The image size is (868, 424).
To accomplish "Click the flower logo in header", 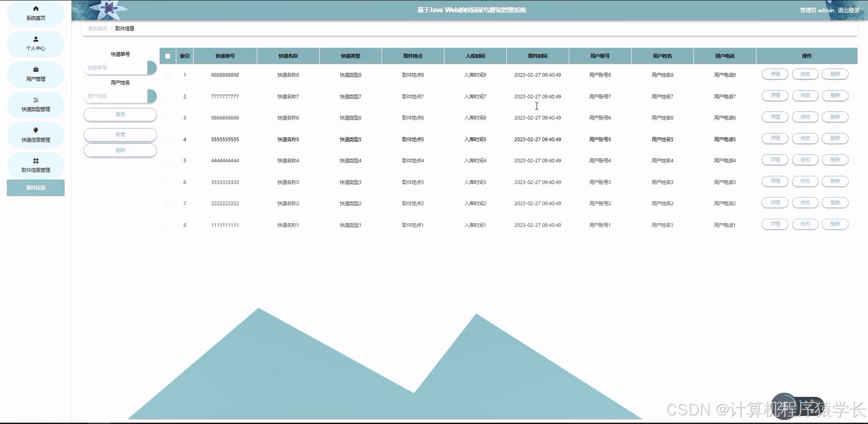I will pyautogui.click(x=108, y=9).
